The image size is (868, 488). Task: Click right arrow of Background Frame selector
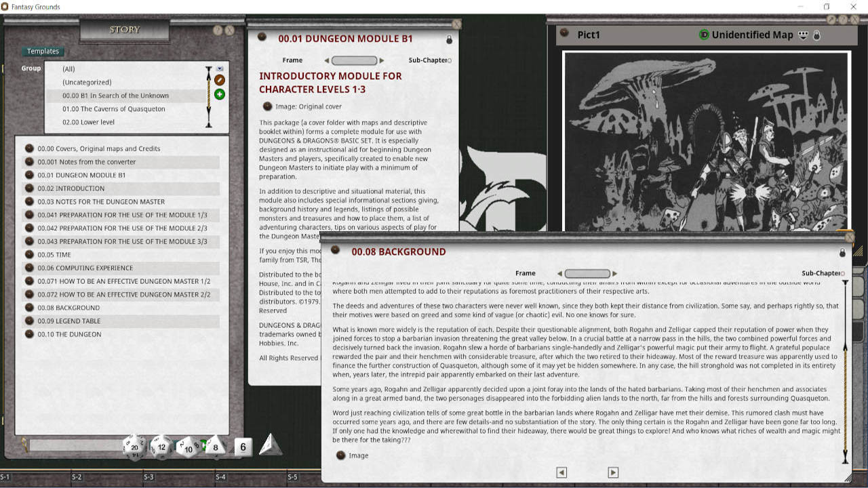[x=614, y=274]
